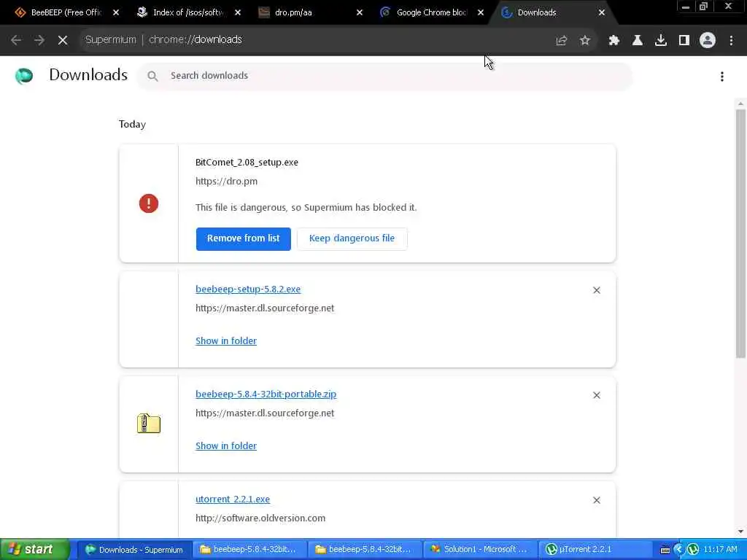
Task: Click the 11:17 AM clock
Action: (x=720, y=550)
